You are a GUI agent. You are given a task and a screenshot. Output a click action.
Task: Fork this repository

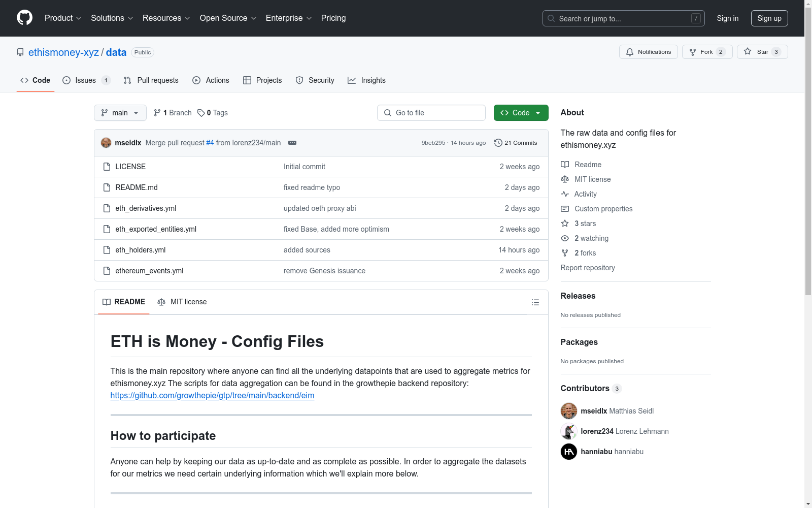click(x=707, y=52)
